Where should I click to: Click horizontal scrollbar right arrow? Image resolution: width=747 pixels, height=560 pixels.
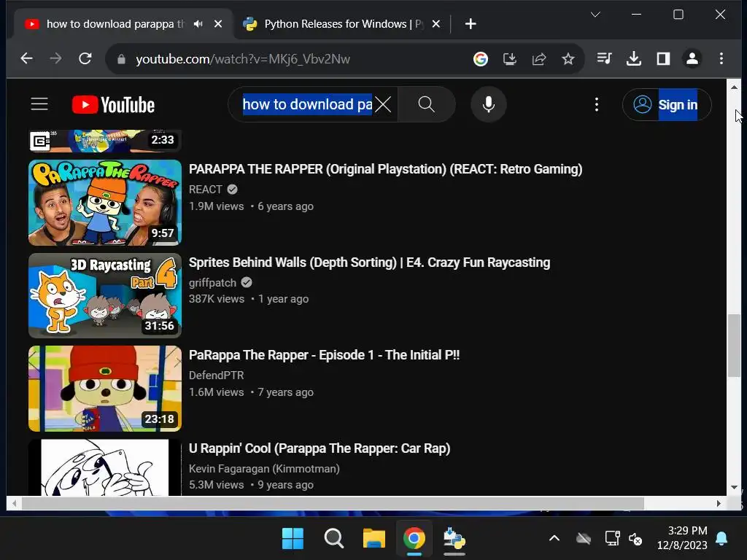[x=719, y=503]
